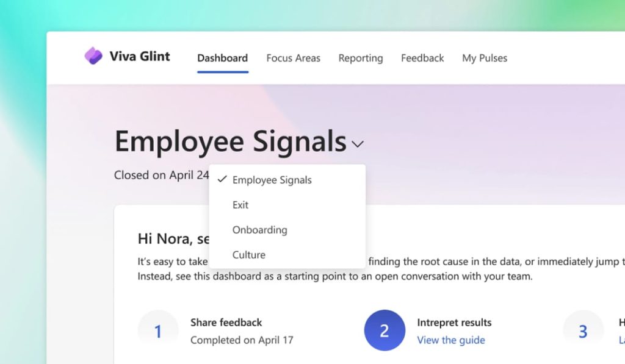Switch to the Focus Areas tab
The width and height of the screenshot is (625, 364).
coord(293,58)
